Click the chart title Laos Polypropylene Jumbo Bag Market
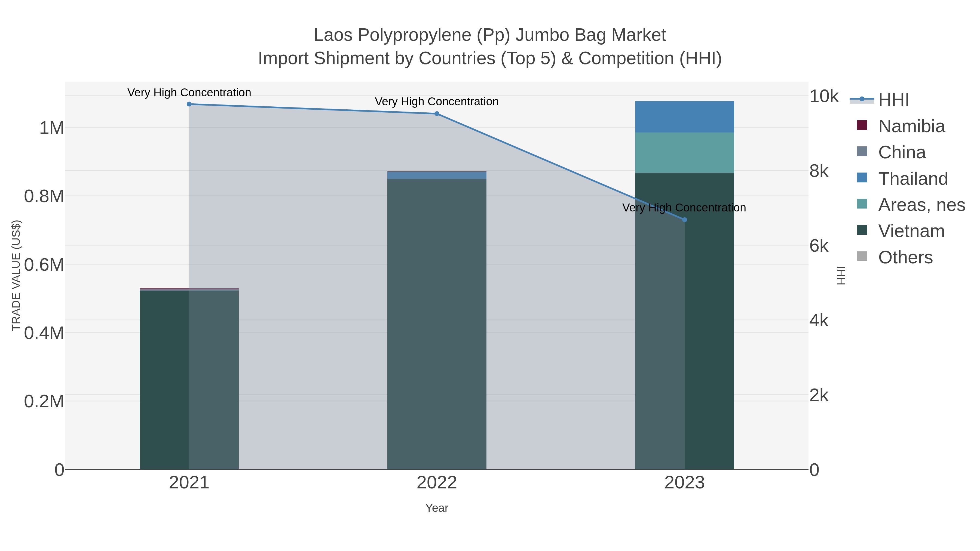 click(490, 35)
